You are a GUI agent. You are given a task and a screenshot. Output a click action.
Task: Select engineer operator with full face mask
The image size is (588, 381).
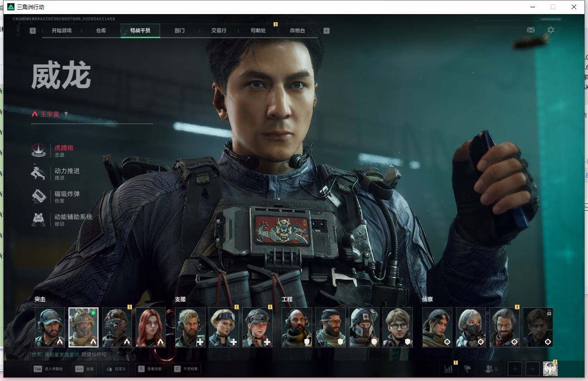pyautogui.click(x=364, y=327)
